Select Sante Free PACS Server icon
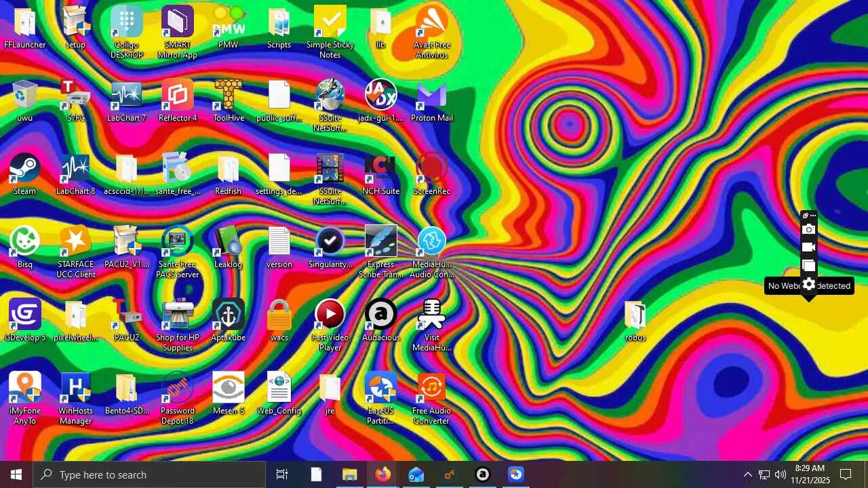 pyautogui.click(x=178, y=252)
